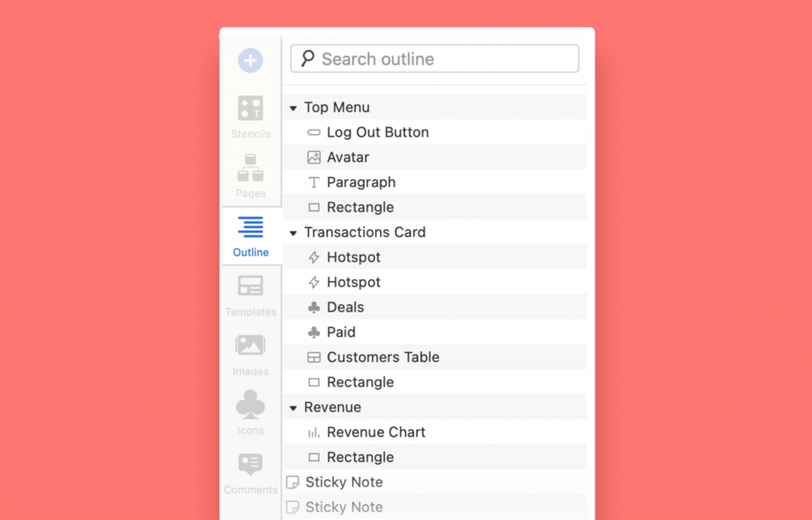Viewport: 812px width, 520px height.
Task: Open the Templates panel
Action: (251, 296)
